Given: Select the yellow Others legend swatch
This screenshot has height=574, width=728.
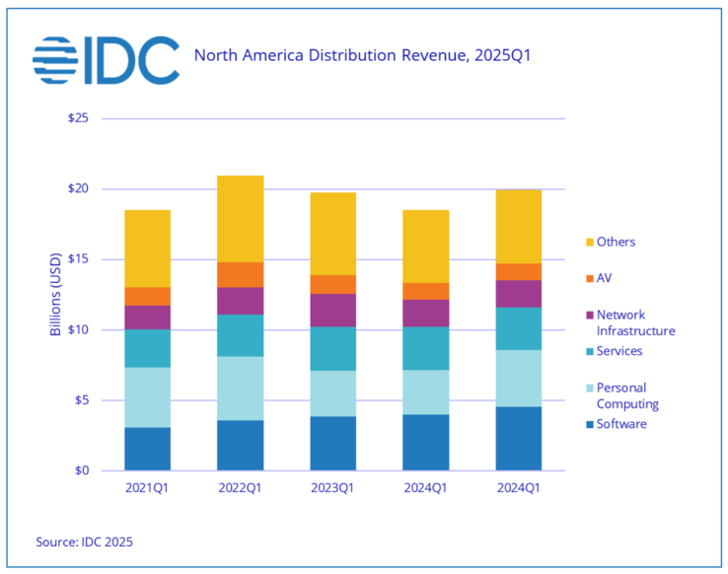Looking at the screenshot, I should pos(589,243).
